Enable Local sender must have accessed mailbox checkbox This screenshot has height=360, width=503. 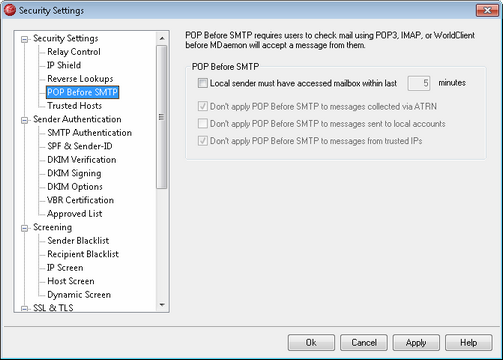tap(203, 83)
